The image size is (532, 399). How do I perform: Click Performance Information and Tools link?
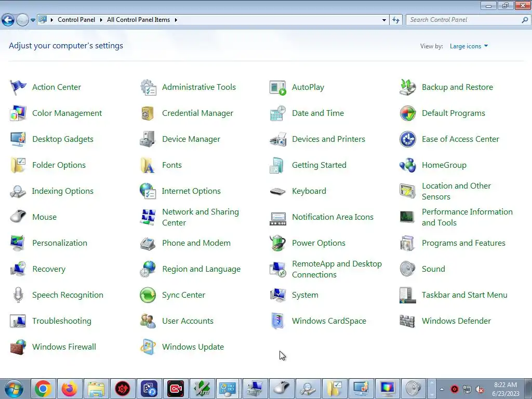[467, 217]
